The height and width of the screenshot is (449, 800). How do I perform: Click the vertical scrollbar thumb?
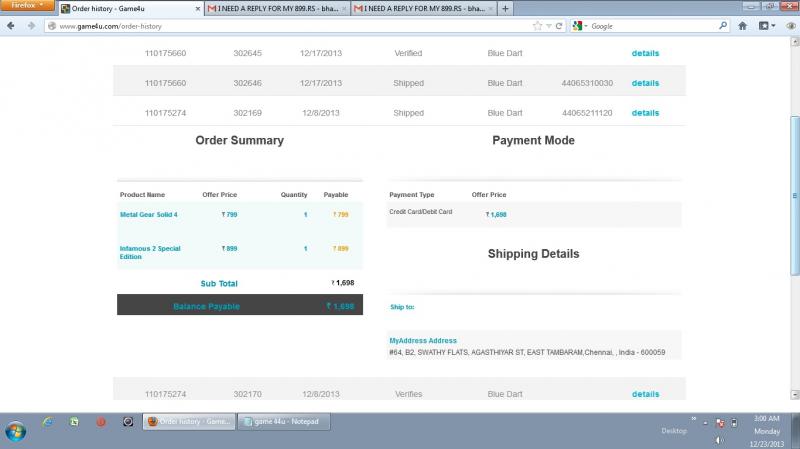coord(794,196)
